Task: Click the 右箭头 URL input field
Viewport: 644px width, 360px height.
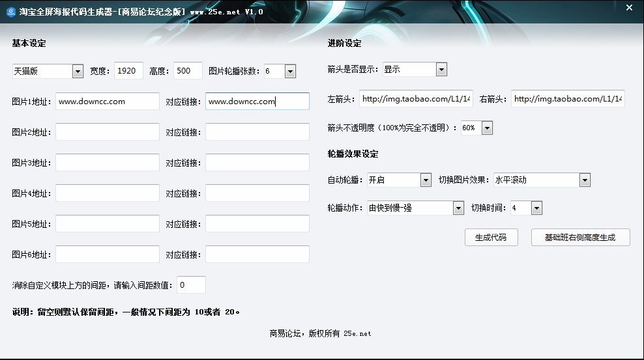Action: (568, 99)
